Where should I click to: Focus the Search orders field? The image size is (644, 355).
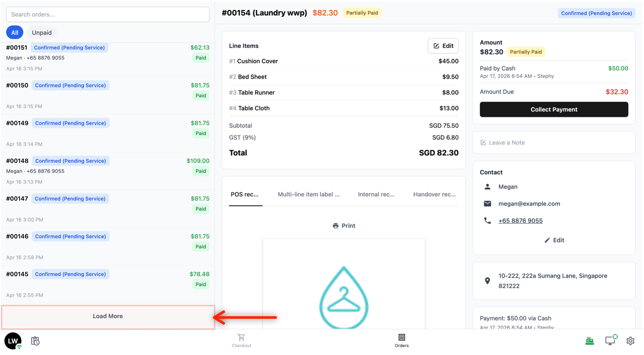pyautogui.click(x=108, y=15)
